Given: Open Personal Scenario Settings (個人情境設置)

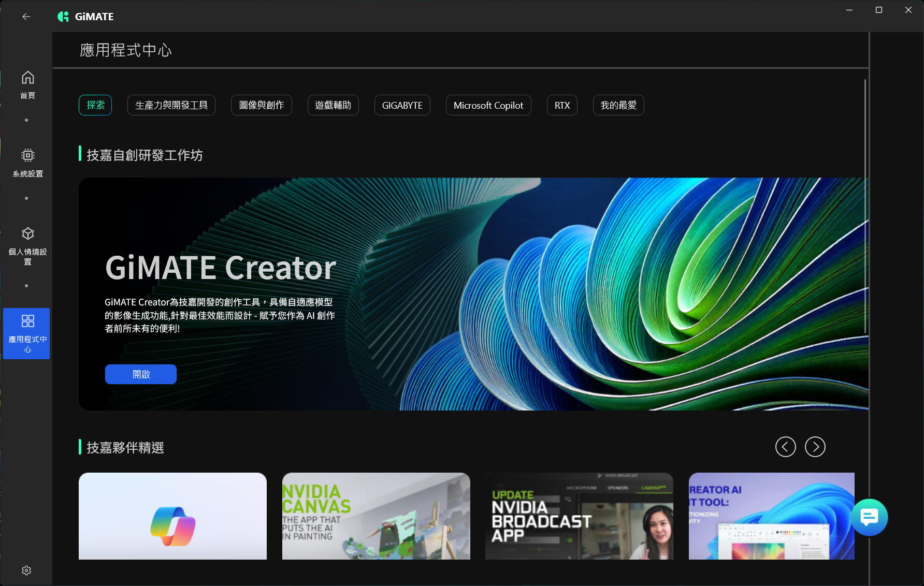Looking at the screenshot, I should click(x=27, y=246).
